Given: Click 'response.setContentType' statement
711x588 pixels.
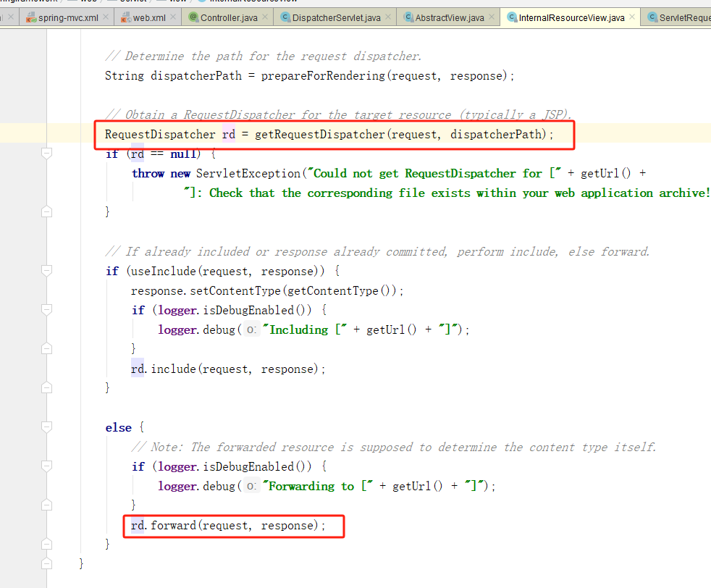Looking at the screenshot, I should pos(267,290).
